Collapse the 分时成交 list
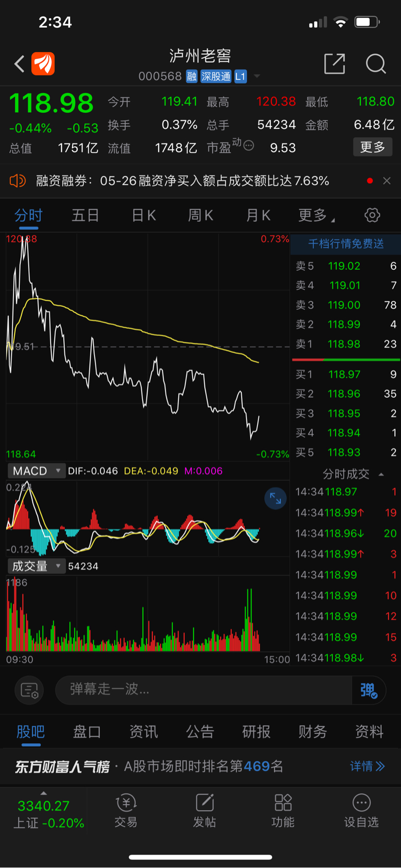 pyautogui.click(x=381, y=474)
